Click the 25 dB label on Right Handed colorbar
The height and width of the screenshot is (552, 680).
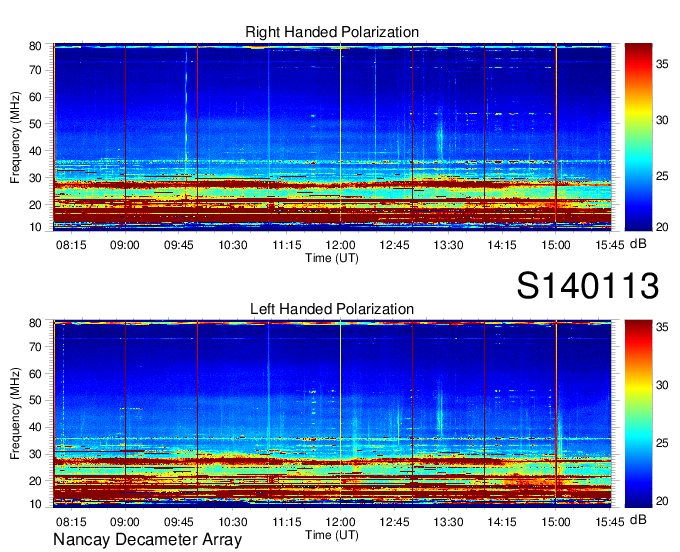pyautogui.click(x=662, y=176)
